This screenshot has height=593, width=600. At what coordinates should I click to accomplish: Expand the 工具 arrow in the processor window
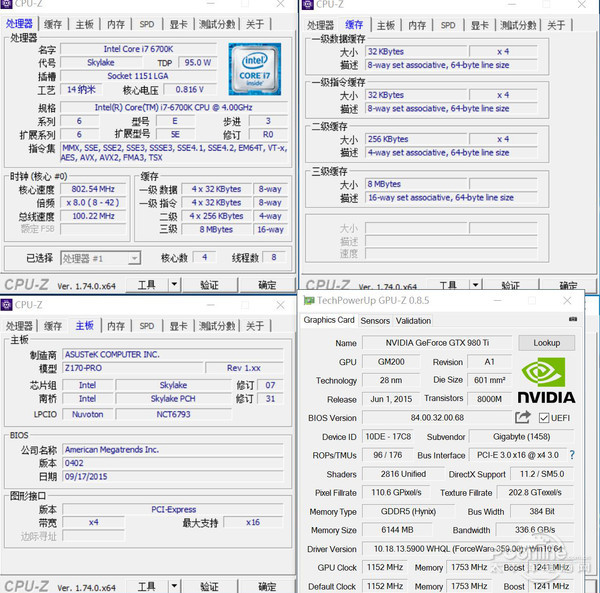click(174, 284)
